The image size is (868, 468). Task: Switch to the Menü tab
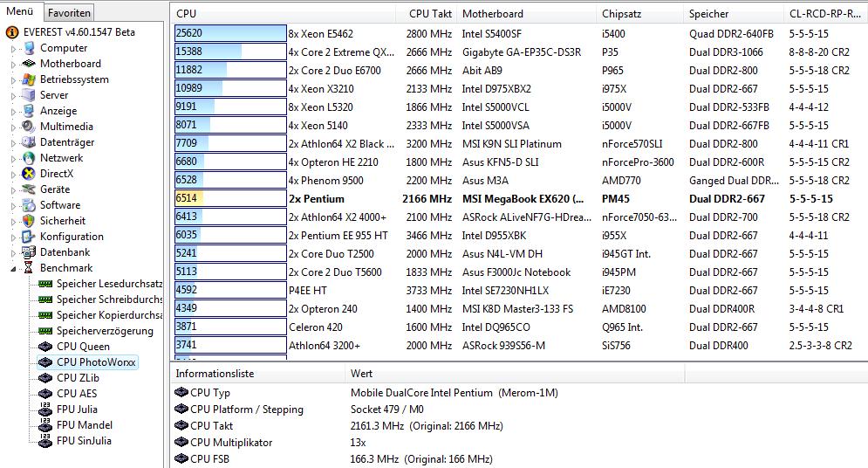[x=20, y=11]
